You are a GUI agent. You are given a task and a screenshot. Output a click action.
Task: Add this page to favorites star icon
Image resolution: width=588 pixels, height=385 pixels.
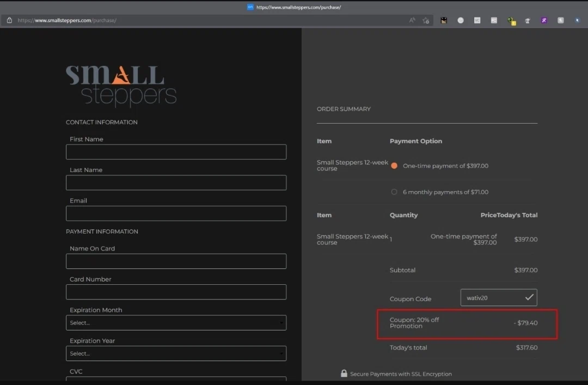pos(426,21)
